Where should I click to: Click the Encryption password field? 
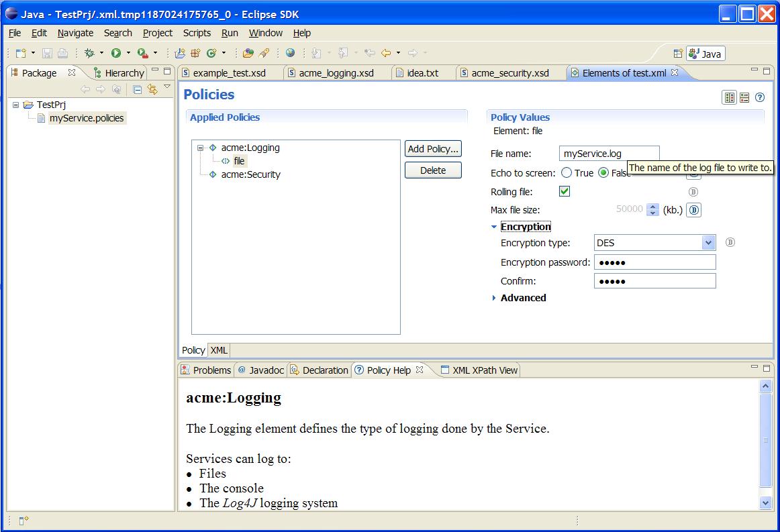(655, 262)
